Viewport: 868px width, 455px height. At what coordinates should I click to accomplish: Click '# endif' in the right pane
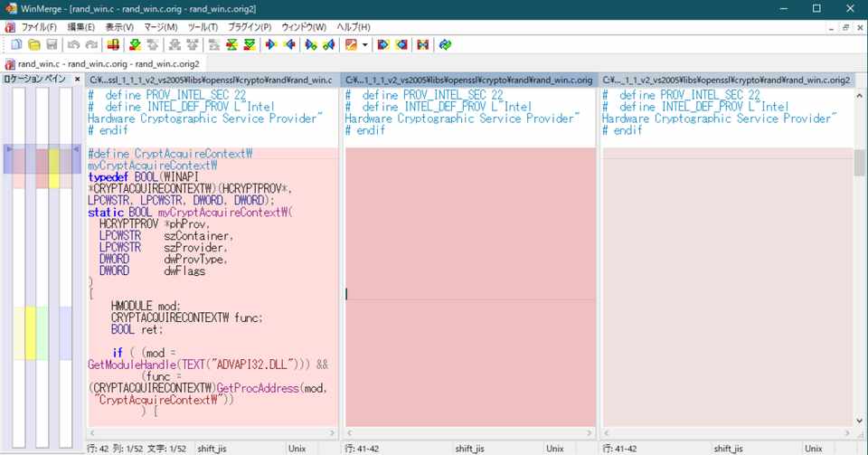click(622, 130)
